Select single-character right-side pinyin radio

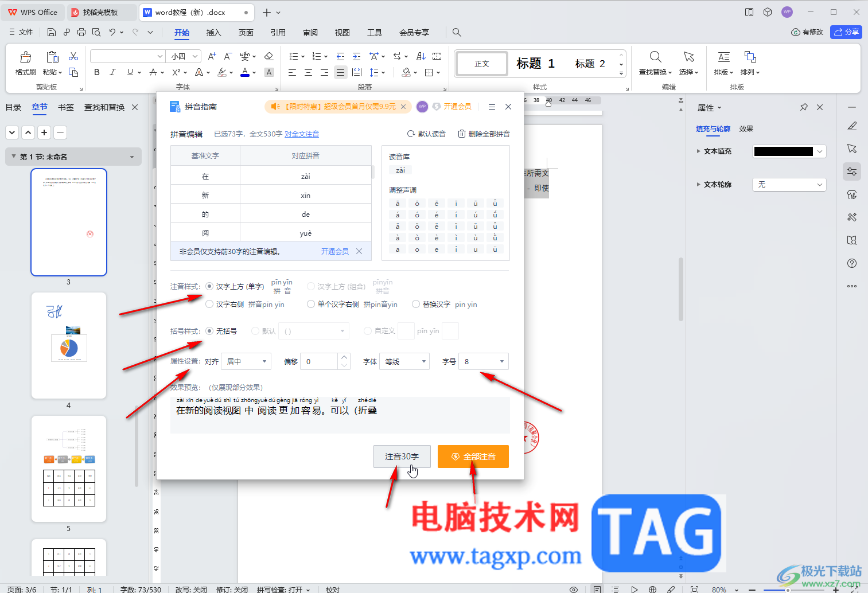click(x=311, y=304)
